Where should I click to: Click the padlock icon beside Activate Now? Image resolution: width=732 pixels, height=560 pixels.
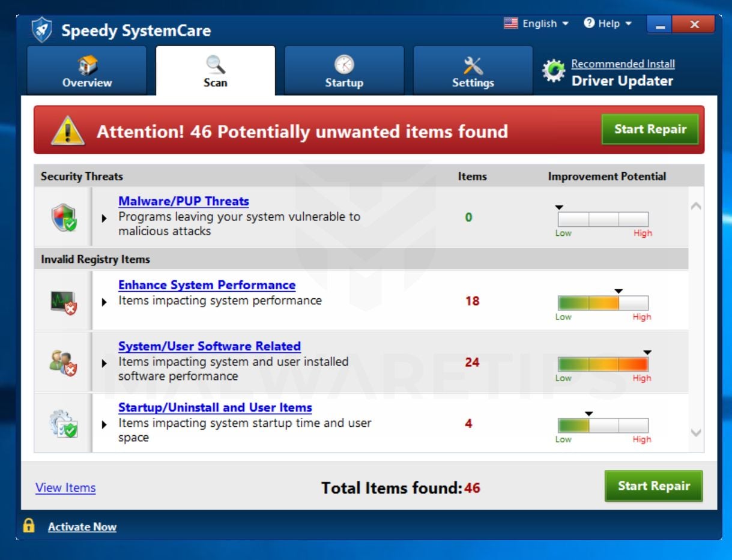click(x=28, y=526)
